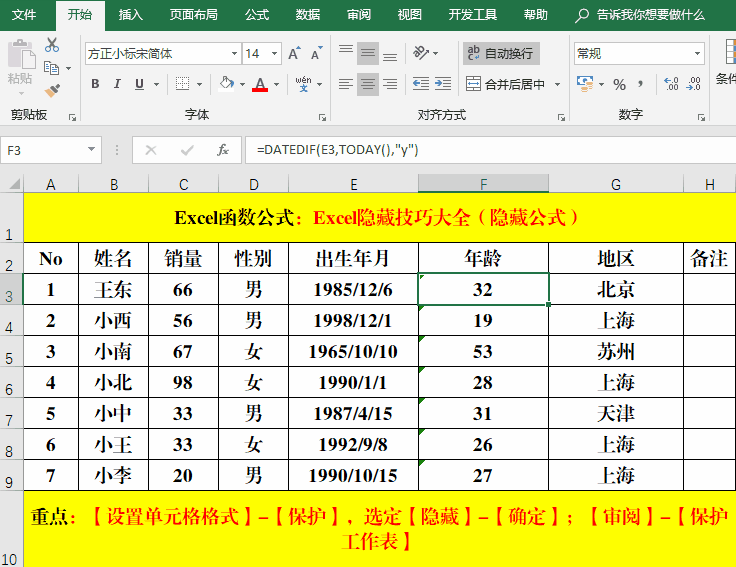
Task: Click the Paste clipboard icon
Action: point(21,55)
